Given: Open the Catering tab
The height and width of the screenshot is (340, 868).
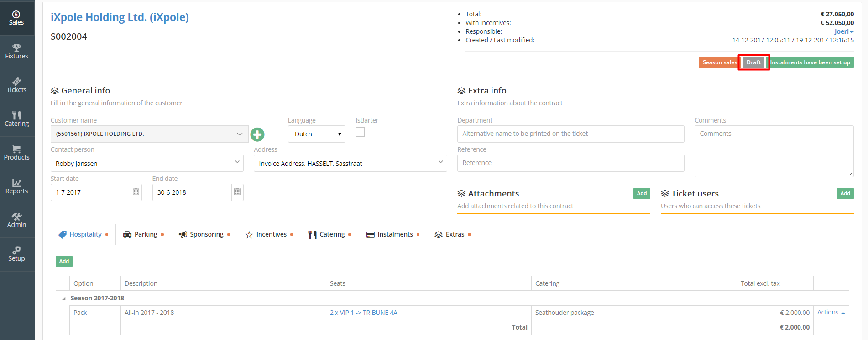Looking at the screenshot, I should click(329, 234).
